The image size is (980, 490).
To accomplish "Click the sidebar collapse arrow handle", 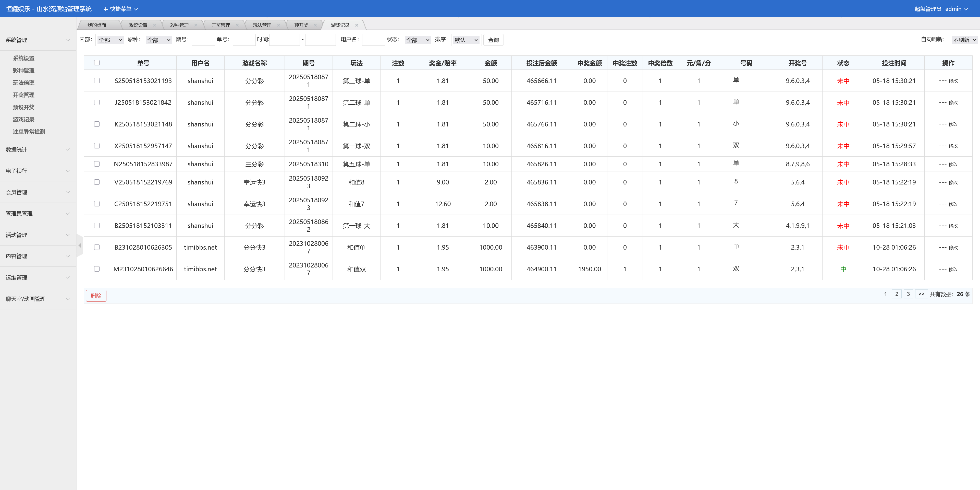I will (x=80, y=246).
